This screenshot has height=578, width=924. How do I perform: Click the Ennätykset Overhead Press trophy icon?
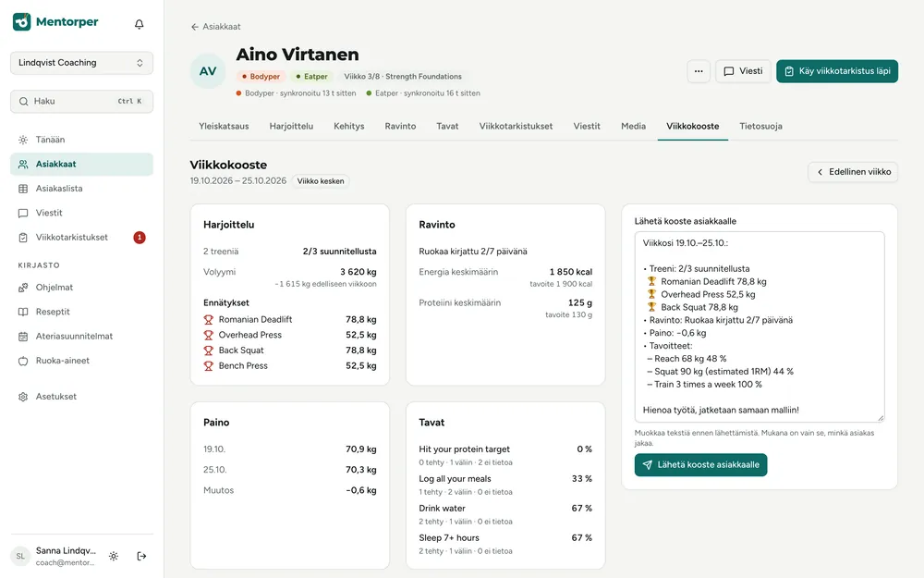point(209,335)
